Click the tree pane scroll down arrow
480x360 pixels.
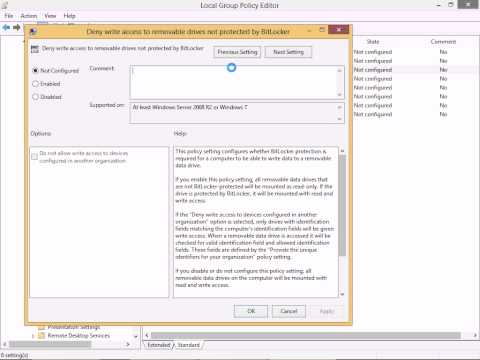click(136, 336)
